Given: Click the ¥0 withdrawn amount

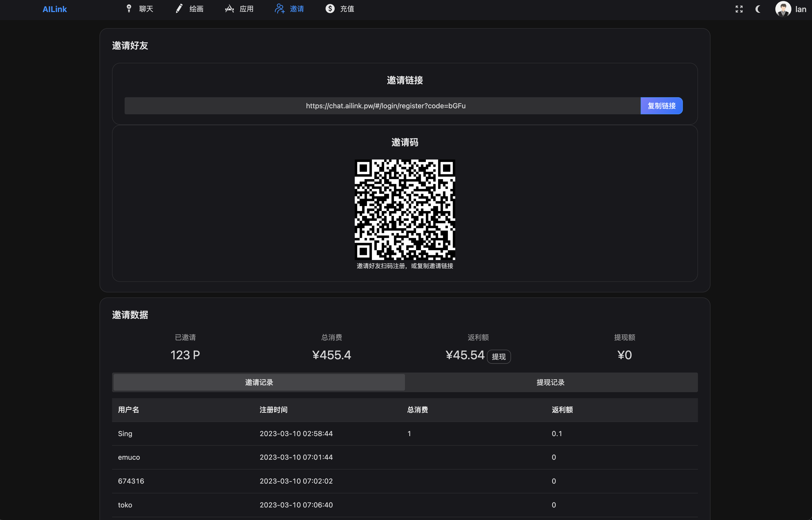Looking at the screenshot, I should click(x=625, y=355).
